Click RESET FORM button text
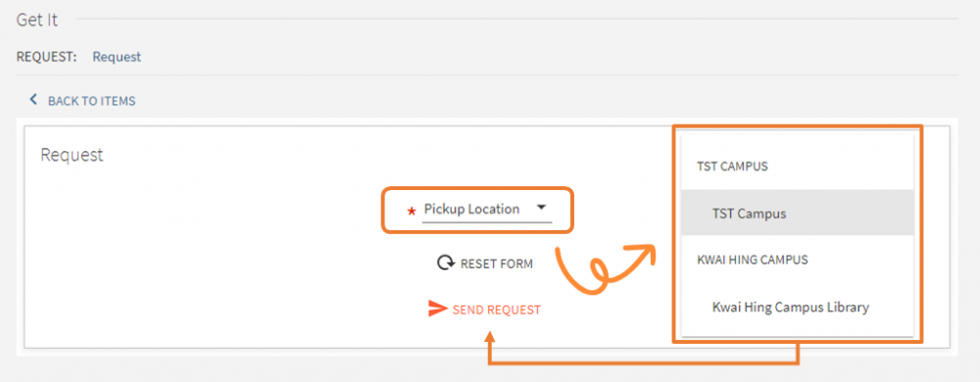 [497, 264]
